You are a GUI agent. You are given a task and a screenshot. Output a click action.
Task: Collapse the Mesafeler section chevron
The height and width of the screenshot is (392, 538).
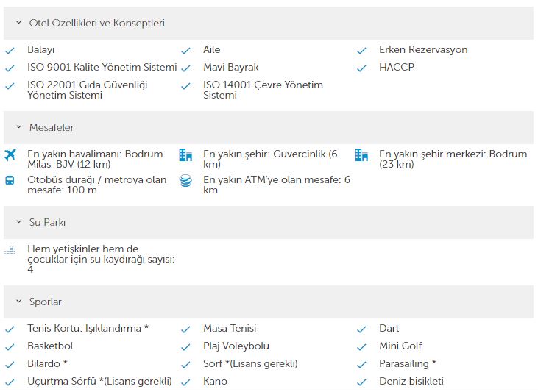[x=19, y=127]
